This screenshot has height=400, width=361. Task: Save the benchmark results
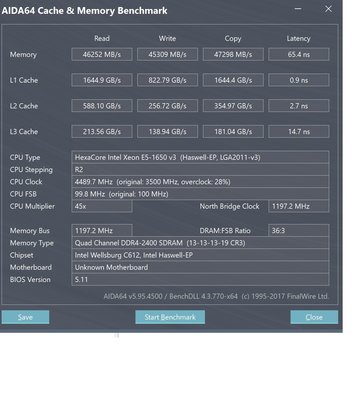(25, 317)
